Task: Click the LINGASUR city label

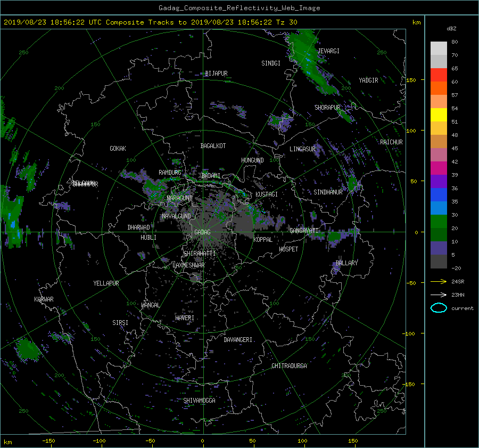Action: pyautogui.click(x=302, y=149)
